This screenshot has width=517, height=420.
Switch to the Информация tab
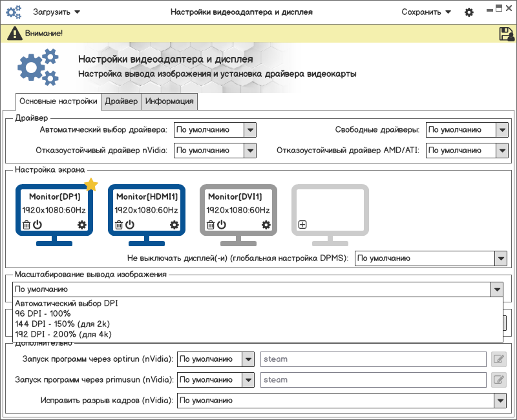tap(169, 101)
